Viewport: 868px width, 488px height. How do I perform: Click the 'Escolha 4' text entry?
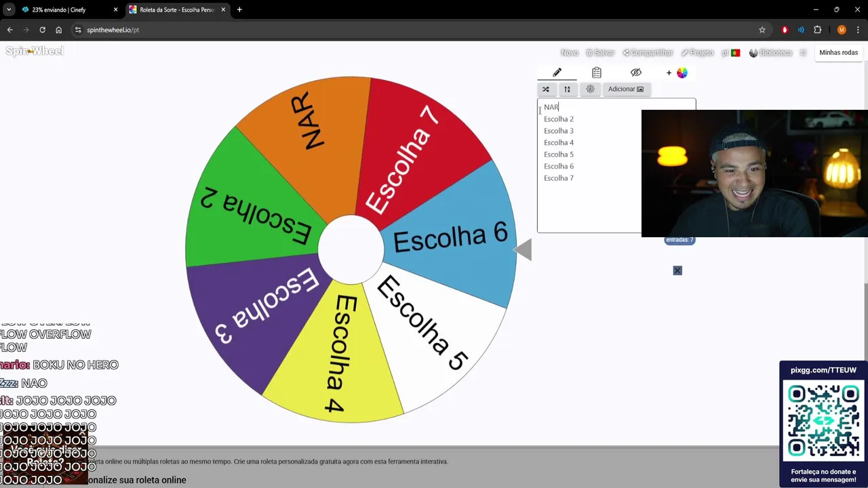559,142
